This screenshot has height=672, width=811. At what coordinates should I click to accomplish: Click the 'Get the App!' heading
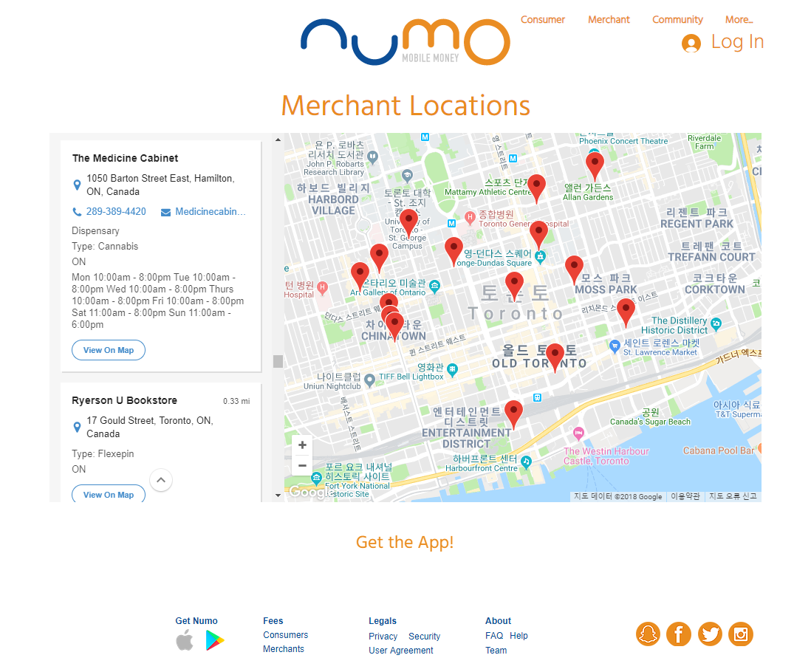point(405,542)
